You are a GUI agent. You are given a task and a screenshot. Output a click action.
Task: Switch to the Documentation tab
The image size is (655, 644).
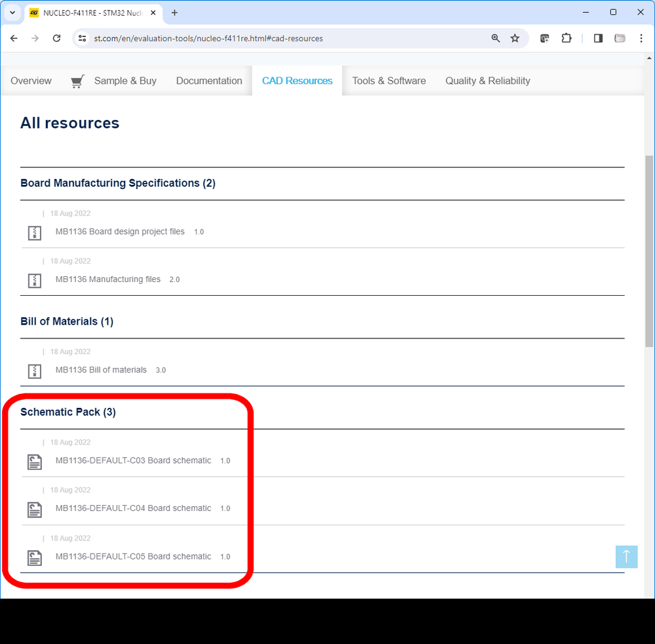pyautogui.click(x=209, y=81)
